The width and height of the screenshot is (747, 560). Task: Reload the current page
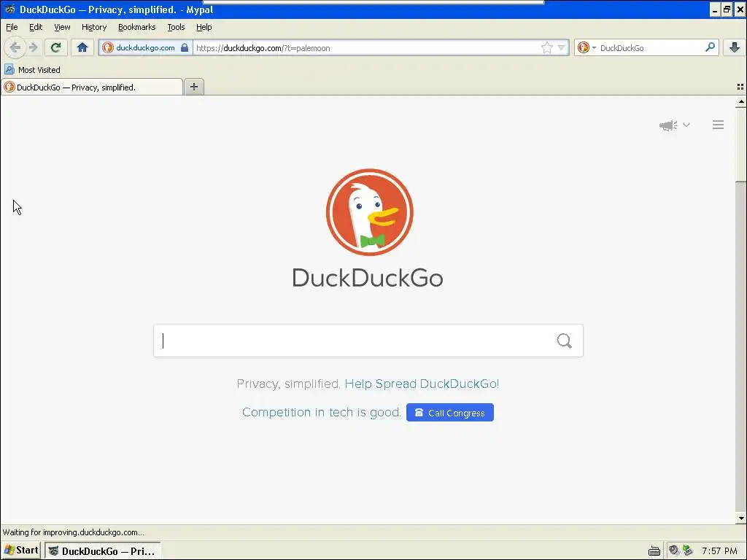55,47
